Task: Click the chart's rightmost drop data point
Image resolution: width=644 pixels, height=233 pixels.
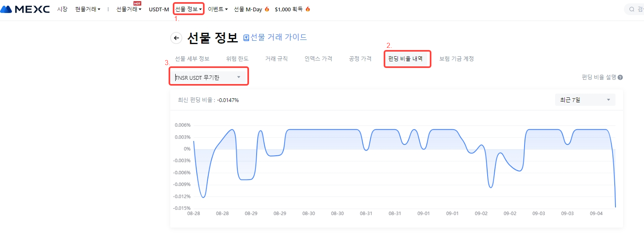Action: point(615,207)
